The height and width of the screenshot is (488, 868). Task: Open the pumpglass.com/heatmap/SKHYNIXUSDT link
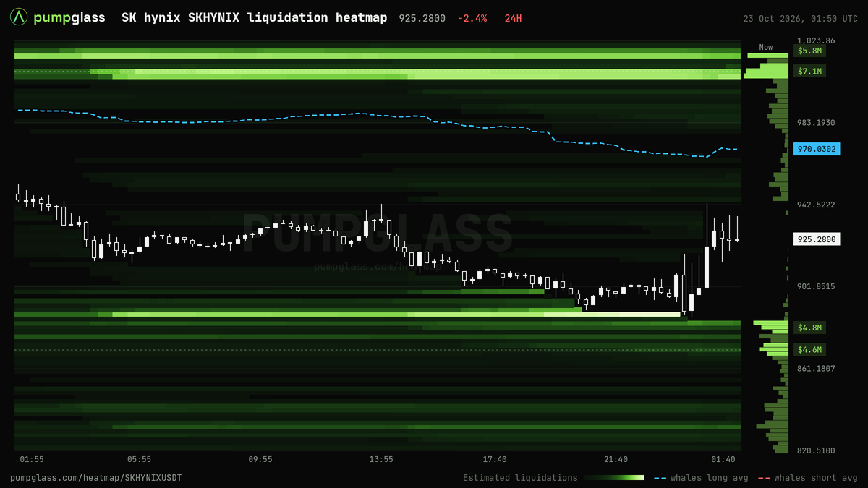96,478
